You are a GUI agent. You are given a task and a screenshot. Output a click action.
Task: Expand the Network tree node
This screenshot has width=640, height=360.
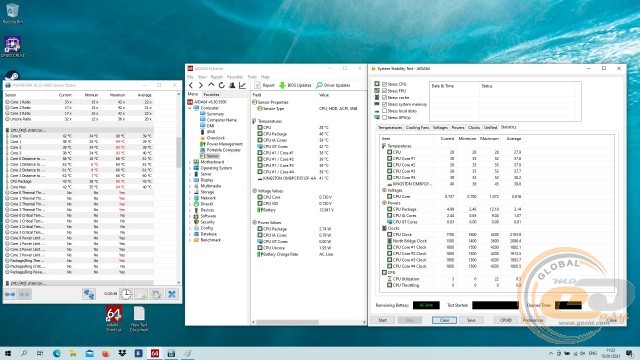(190, 198)
